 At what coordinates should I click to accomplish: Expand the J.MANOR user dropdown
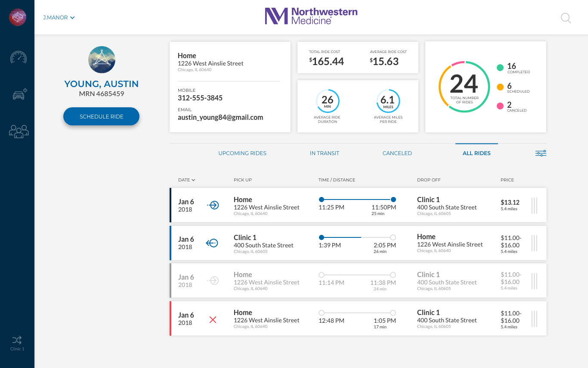click(59, 18)
